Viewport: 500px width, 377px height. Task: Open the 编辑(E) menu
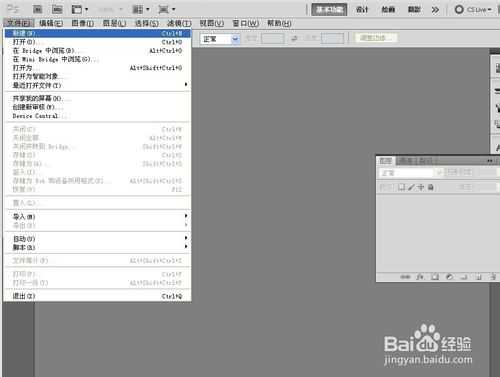coord(51,23)
